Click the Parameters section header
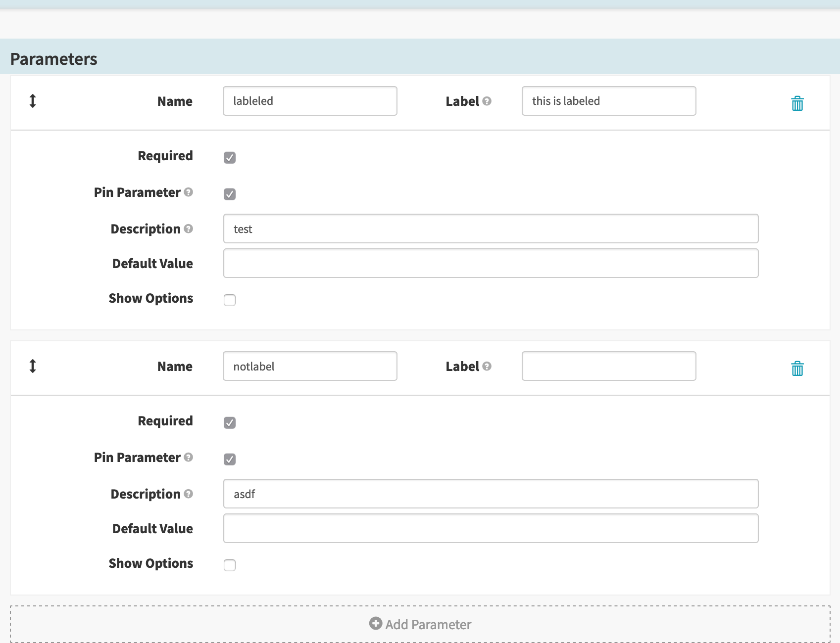 53,58
